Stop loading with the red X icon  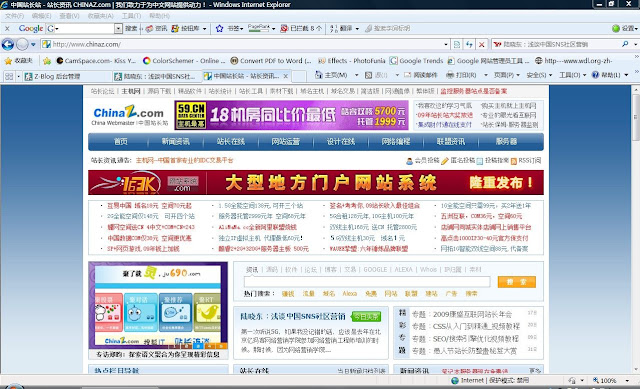pyautogui.click(x=482, y=44)
